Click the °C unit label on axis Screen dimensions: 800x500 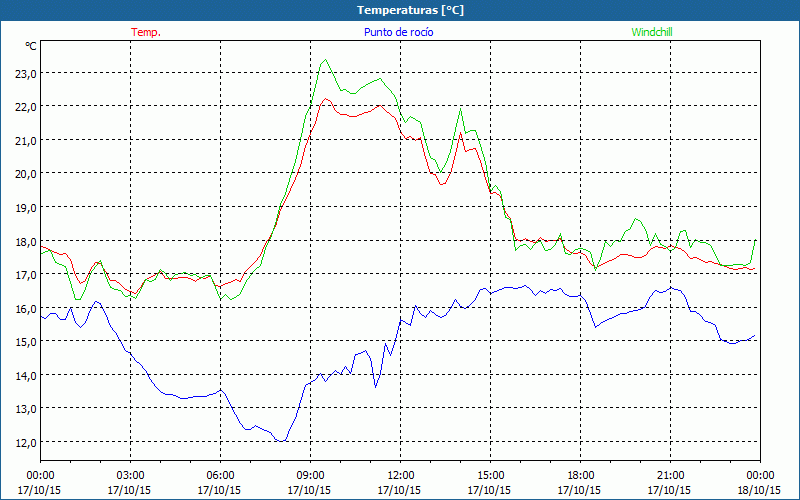(31, 46)
